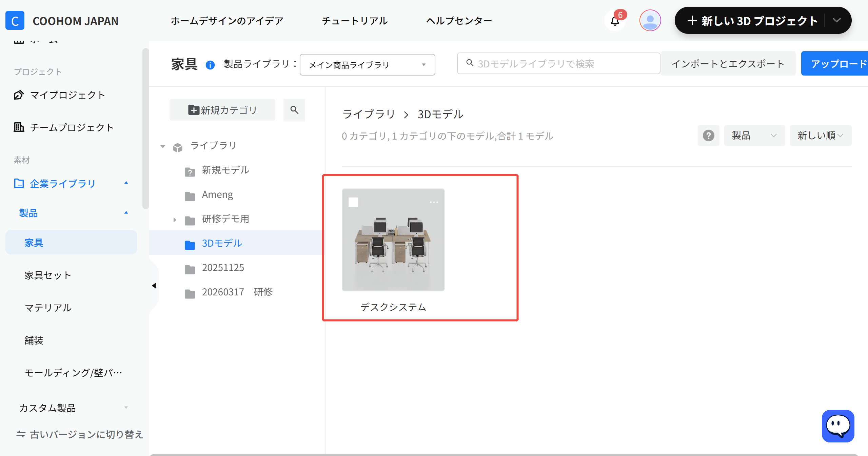Select 新規モデル in category tree

pos(225,170)
